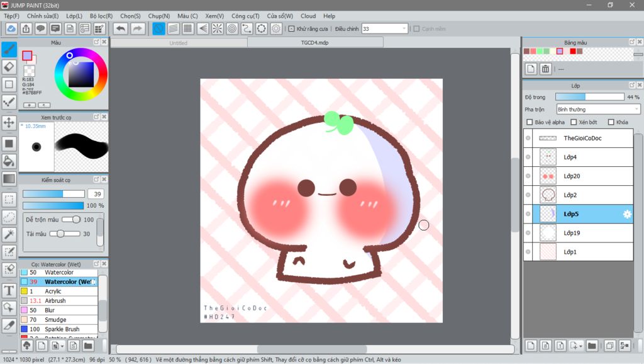Viewport: 644px width, 364px height.
Task: Create a layer folder in Lớp panel
Action: [x=591, y=346]
